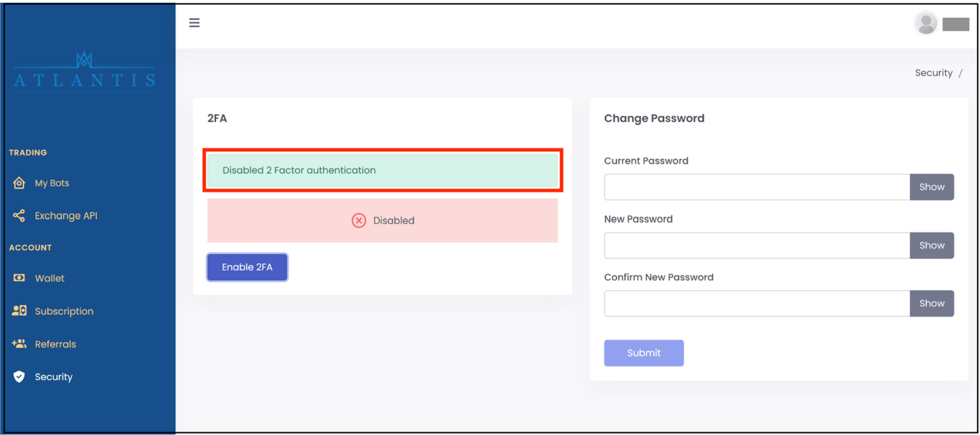
Task: Click the Security breadcrumb link
Action: [x=933, y=73]
